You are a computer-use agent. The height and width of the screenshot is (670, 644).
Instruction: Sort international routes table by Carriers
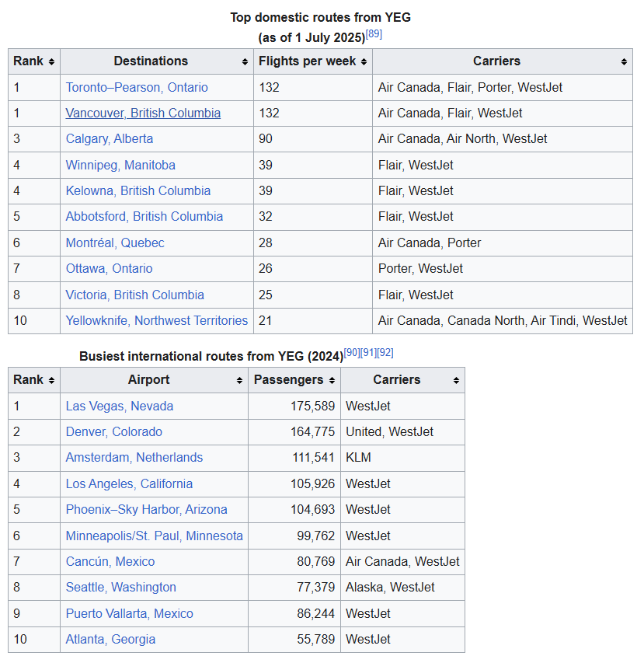pyautogui.click(x=456, y=380)
